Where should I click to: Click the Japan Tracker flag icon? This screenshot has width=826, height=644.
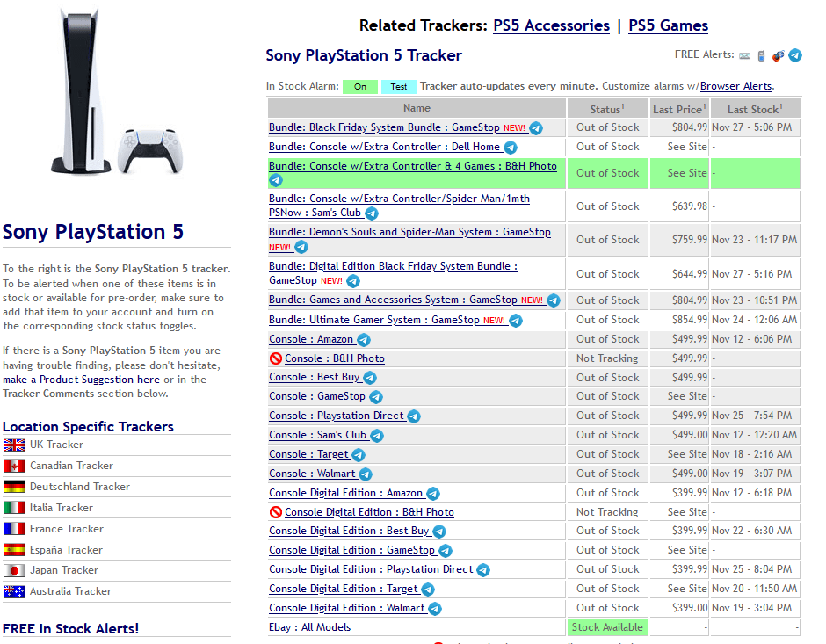[x=14, y=570]
